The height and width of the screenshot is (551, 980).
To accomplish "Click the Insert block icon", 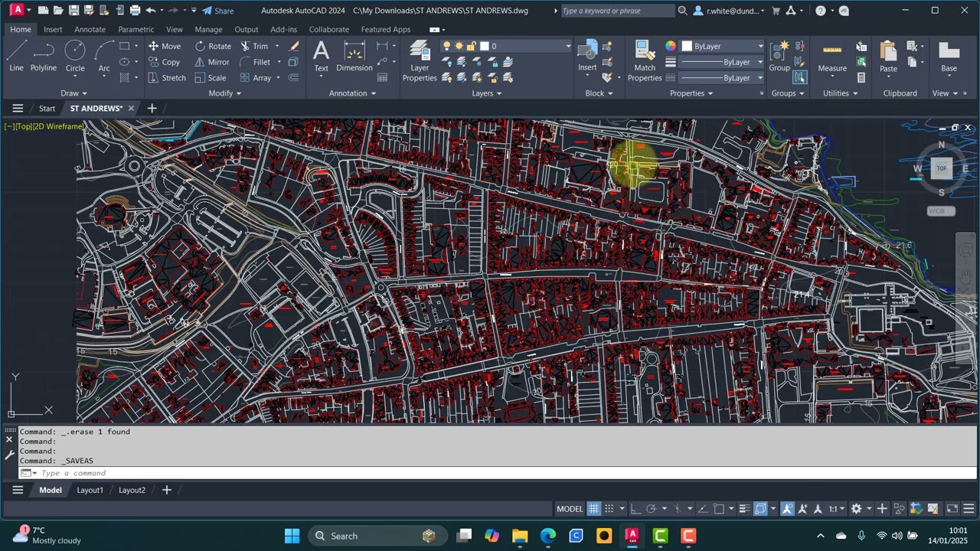I will (587, 57).
